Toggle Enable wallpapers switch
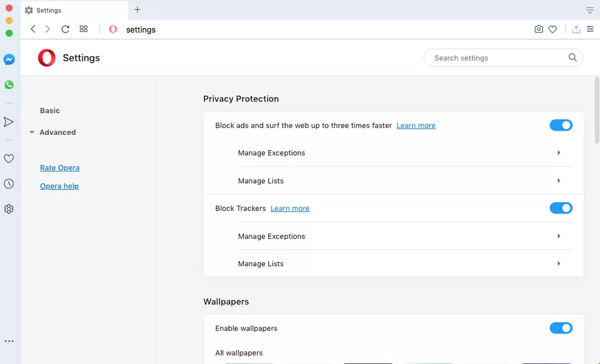This screenshot has height=364, width=600. point(561,328)
